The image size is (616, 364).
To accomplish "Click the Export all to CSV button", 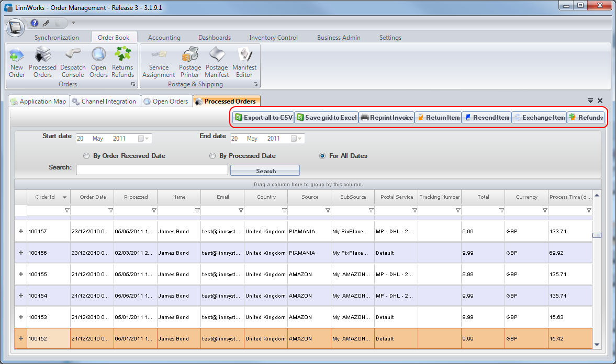I will pyautogui.click(x=263, y=118).
